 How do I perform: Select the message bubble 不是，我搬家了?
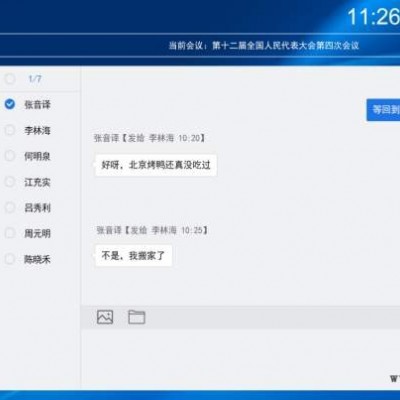point(133,256)
